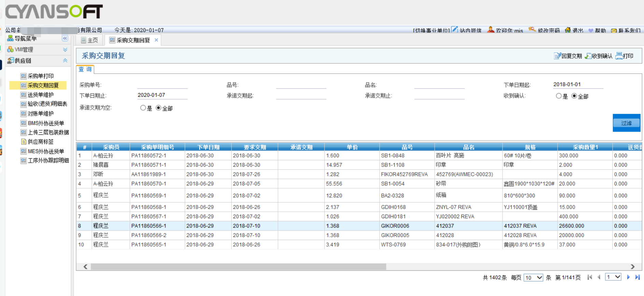Select the cell AA11861989-1
The height and width of the screenshot is (296, 644).
coord(157,174)
